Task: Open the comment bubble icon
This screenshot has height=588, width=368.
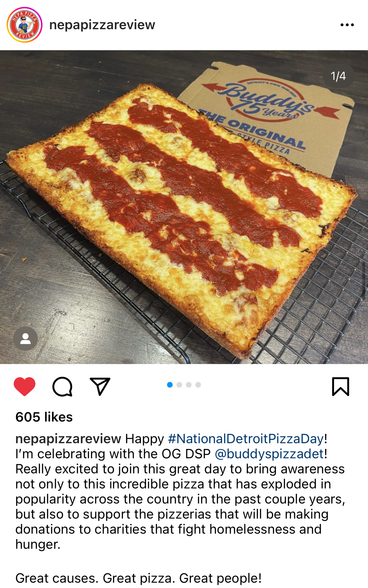Action: pyautogui.click(x=62, y=386)
